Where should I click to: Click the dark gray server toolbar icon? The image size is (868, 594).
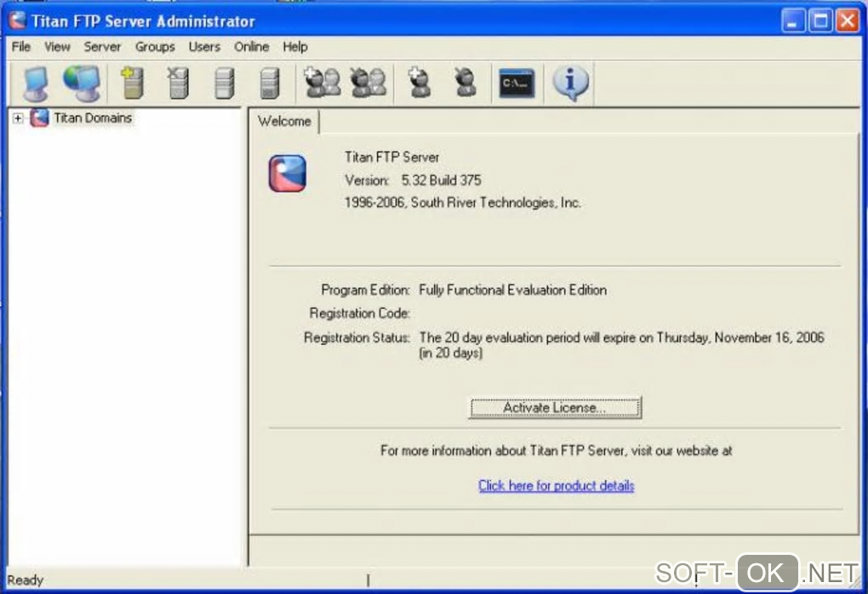tap(269, 83)
